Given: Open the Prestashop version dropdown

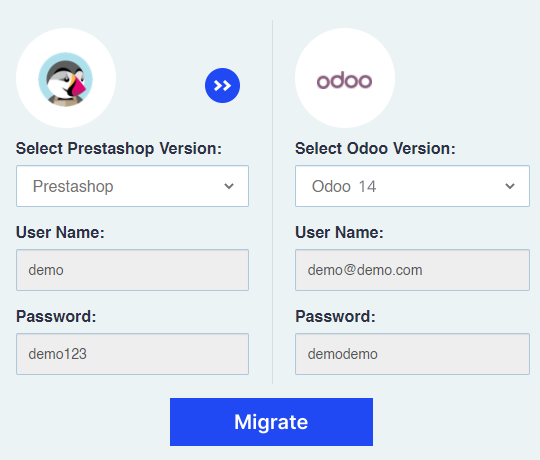Looking at the screenshot, I should 132,186.
